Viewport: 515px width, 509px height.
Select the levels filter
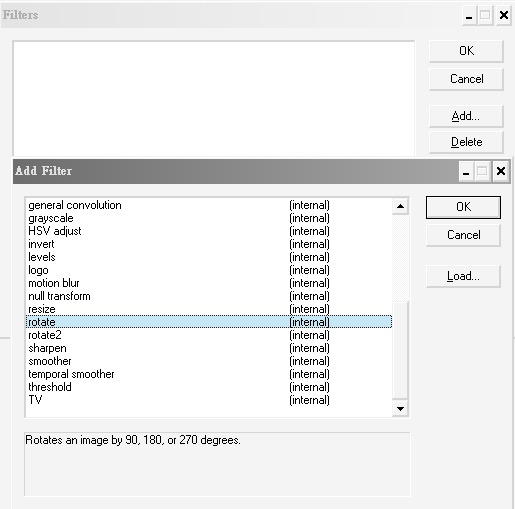pyautogui.click(x=209, y=257)
